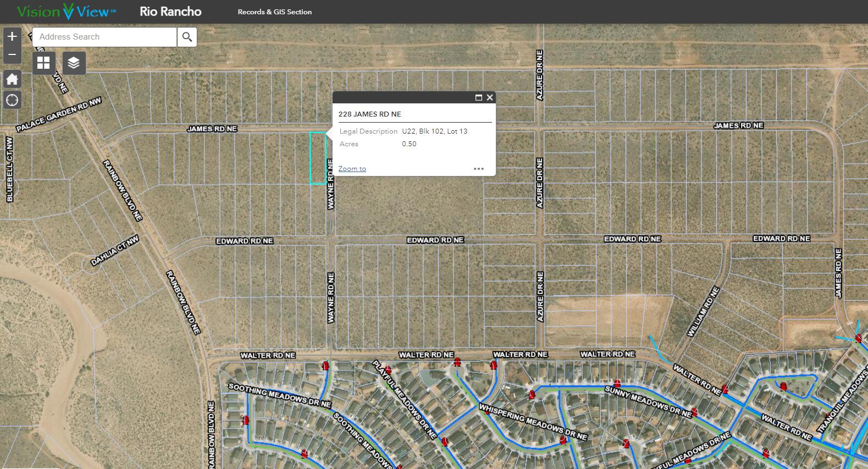Find my location with crosshair button
The image size is (868, 469).
point(12,100)
